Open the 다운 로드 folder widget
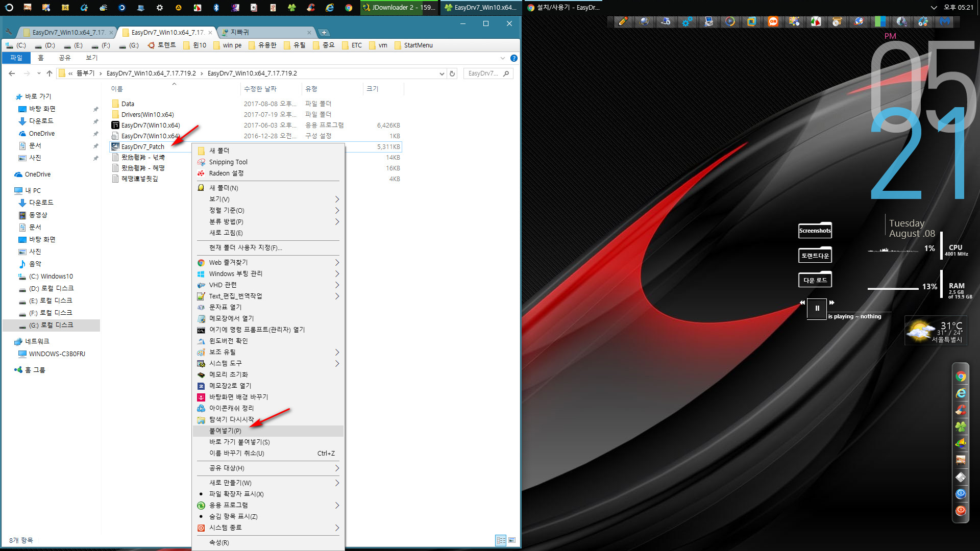 pyautogui.click(x=815, y=280)
